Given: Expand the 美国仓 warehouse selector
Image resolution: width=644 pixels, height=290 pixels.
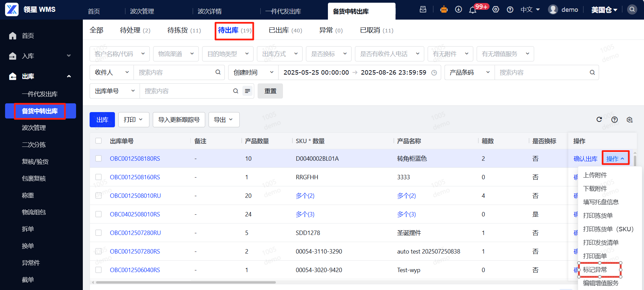Looking at the screenshot, I should click(604, 10).
